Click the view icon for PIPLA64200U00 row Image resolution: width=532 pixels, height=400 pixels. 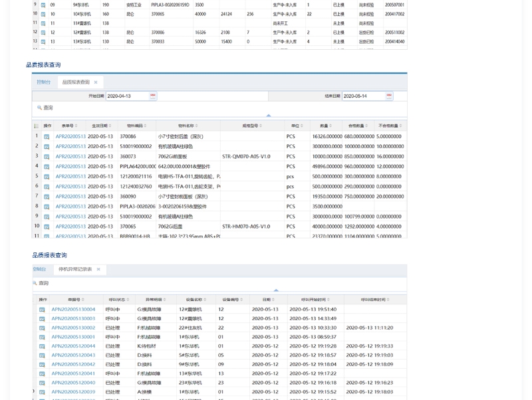pyautogui.click(x=47, y=167)
